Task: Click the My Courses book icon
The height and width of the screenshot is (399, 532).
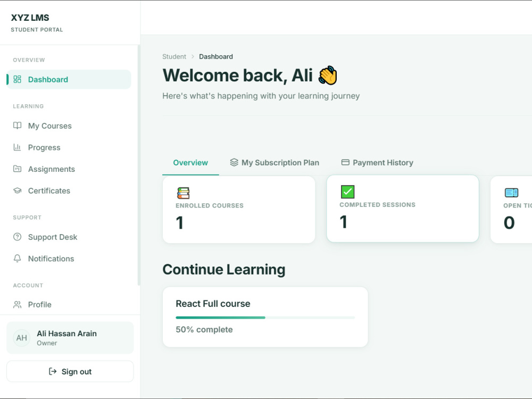Action: point(18,126)
